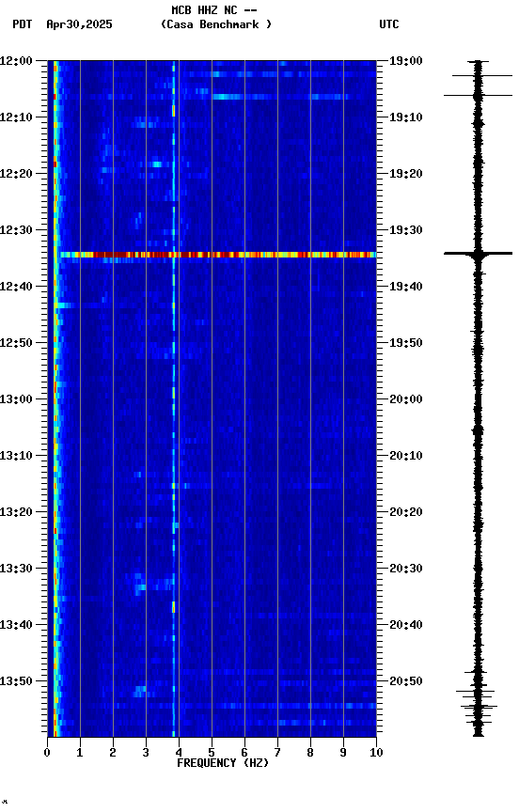Image resolution: width=519 pixels, height=812 pixels.
Task: Click the red broadband event band at 12:34
Action: [217, 255]
